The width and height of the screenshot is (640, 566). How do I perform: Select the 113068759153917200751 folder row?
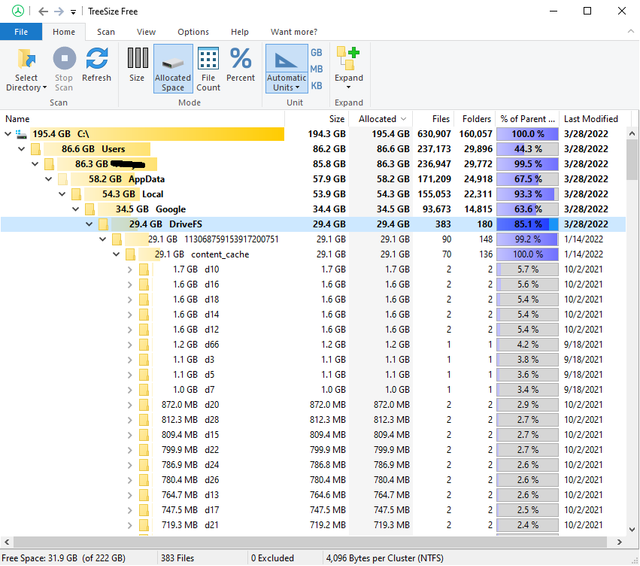tap(313, 240)
